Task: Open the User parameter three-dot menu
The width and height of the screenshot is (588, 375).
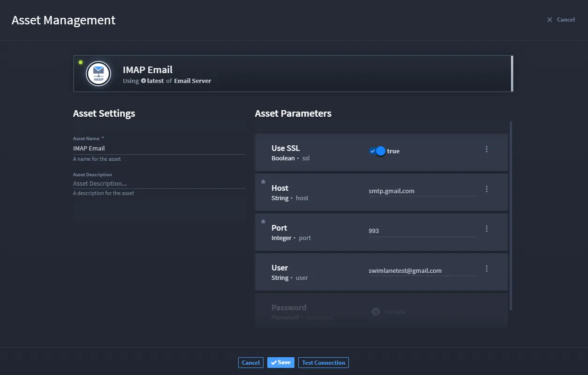Action: click(x=487, y=269)
